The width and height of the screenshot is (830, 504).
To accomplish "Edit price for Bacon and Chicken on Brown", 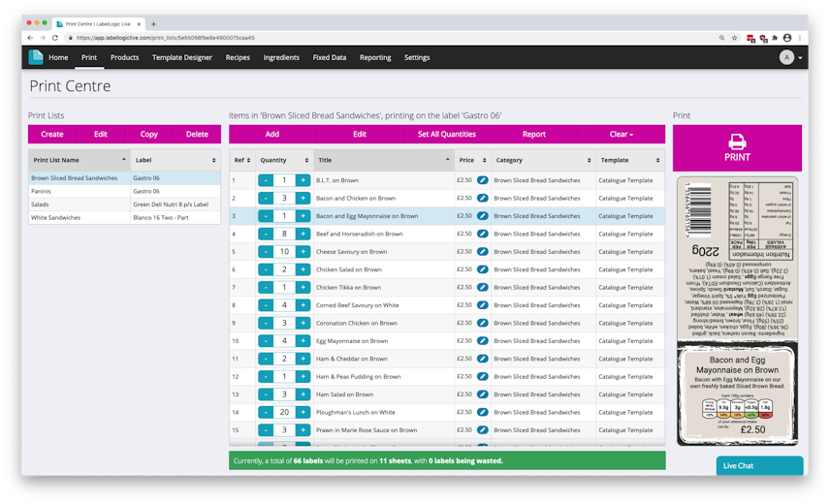I will [482, 199].
